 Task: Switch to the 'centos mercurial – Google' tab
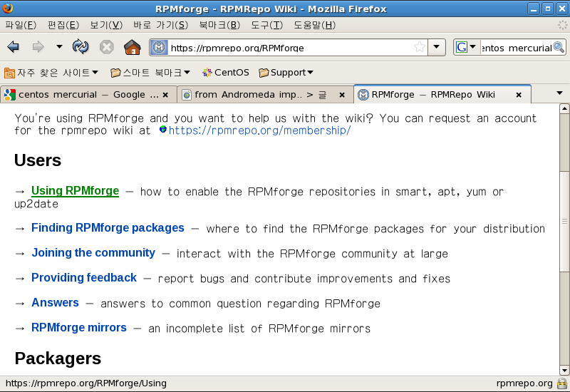click(x=87, y=95)
